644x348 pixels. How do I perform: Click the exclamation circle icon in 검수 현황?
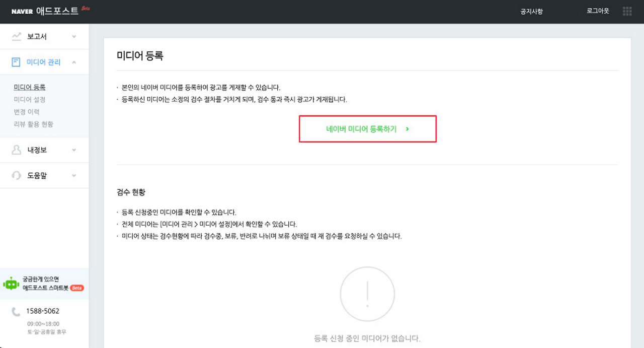(367, 294)
